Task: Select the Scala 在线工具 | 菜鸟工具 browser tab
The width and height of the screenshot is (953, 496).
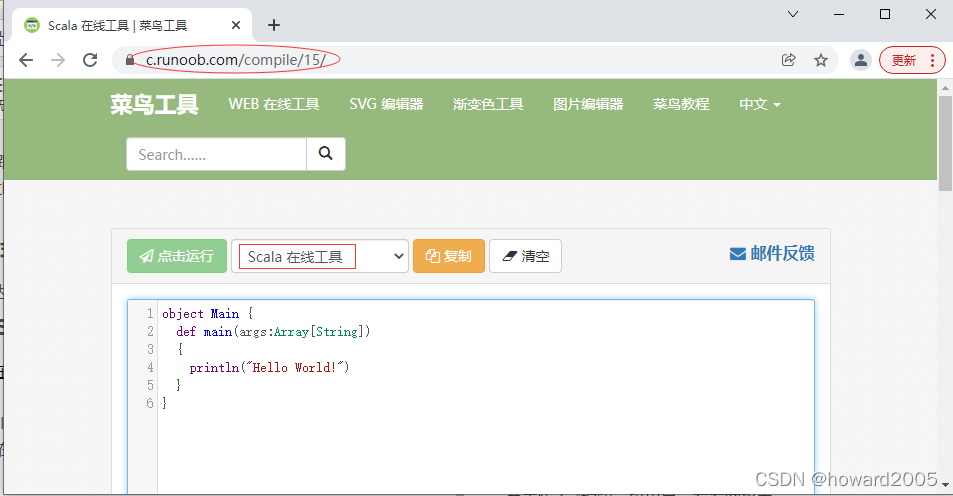Action: coord(132,25)
